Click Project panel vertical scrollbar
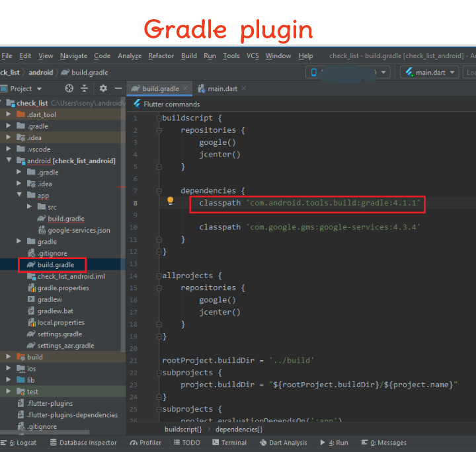This screenshot has width=476, height=452. pyautogui.click(x=123, y=225)
